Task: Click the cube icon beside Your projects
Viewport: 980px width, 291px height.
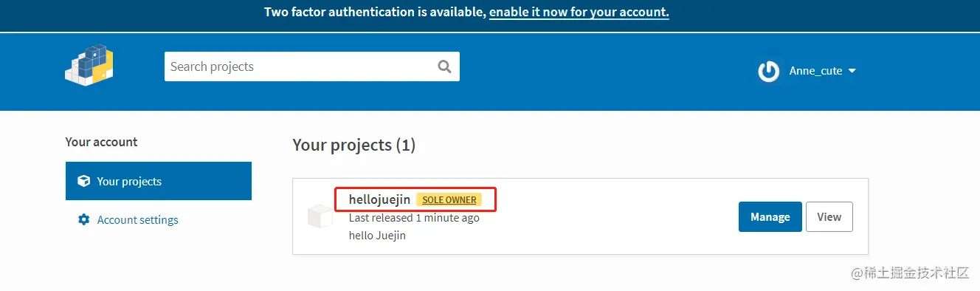Action: point(84,181)
